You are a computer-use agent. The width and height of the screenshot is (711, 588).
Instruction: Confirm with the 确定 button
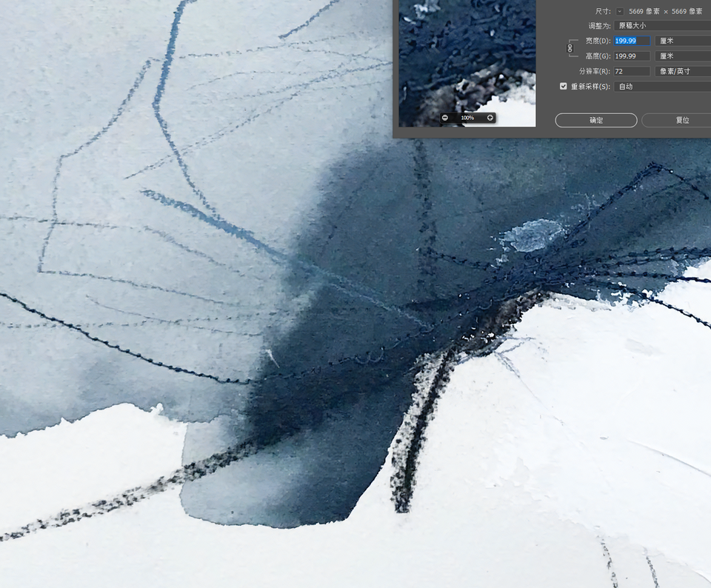[596, 120]
